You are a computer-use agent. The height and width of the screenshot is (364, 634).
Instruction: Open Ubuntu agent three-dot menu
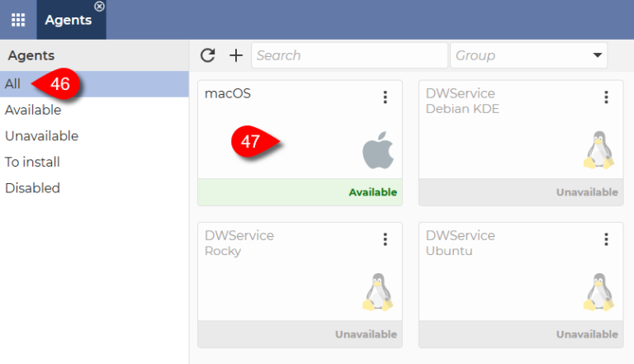point(606,239)
